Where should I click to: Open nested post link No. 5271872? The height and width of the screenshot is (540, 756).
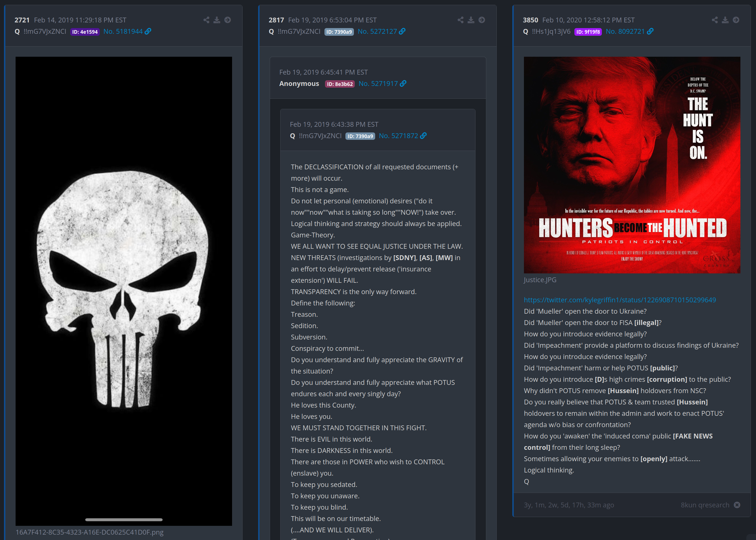[x=398, y=136]
